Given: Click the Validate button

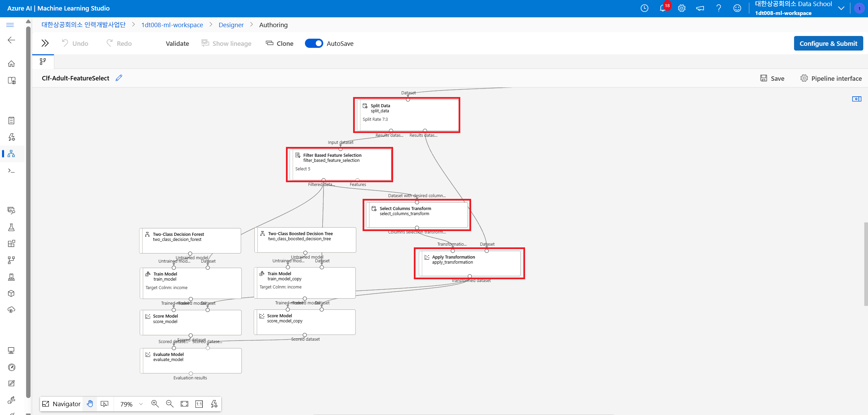Looking at the screenshot, I should coord(177,43).
